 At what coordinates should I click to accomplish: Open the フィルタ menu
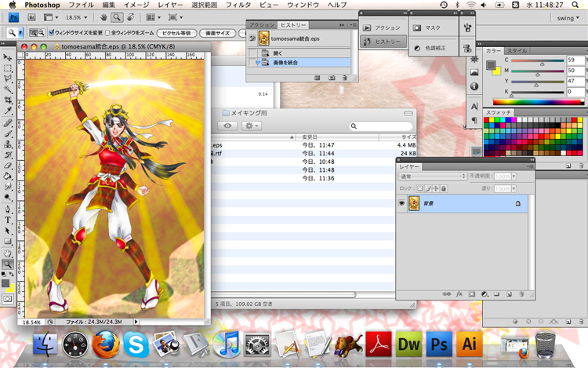point(238,5)
